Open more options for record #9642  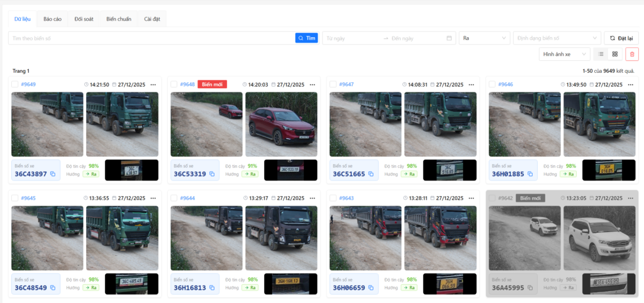click(x=631, y=198)
